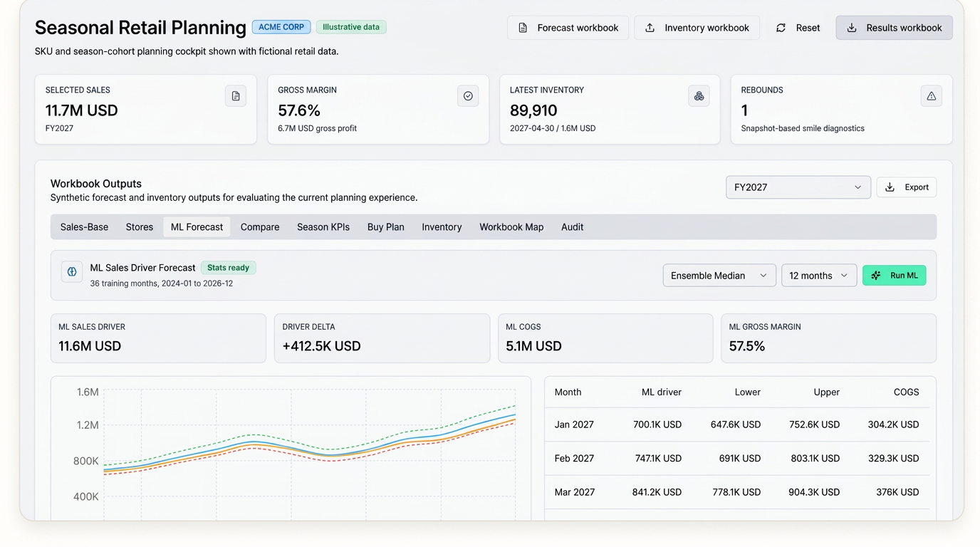
Task: Click the document icon in Selected Sales card
Action: coord(236,96)
